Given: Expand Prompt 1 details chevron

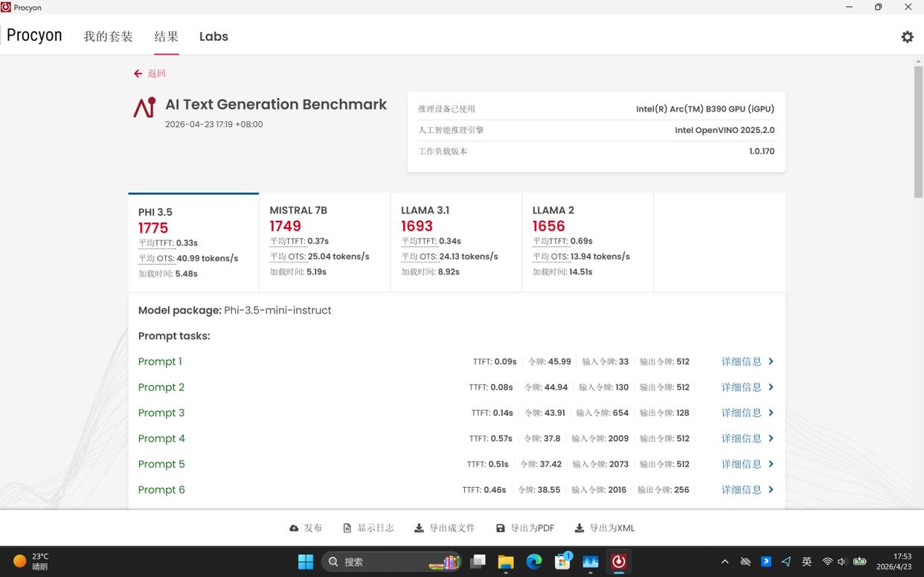Looking at the screenshot, I should [771, 361].
